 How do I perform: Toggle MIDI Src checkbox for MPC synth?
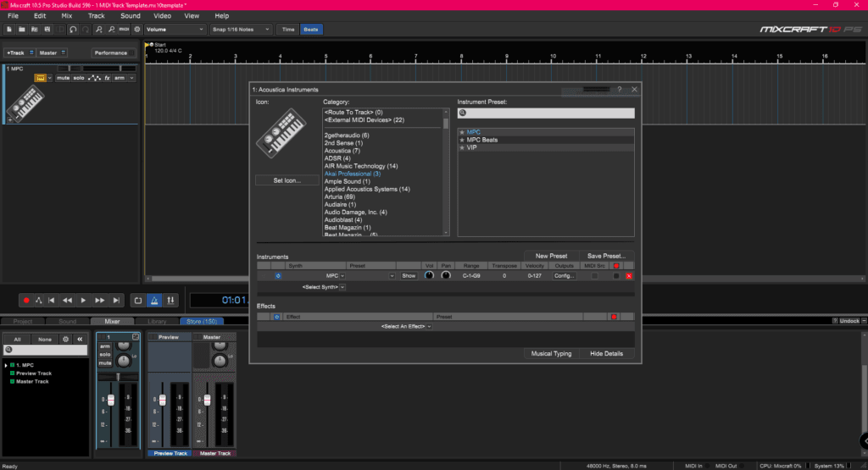[x=594, y=276]
